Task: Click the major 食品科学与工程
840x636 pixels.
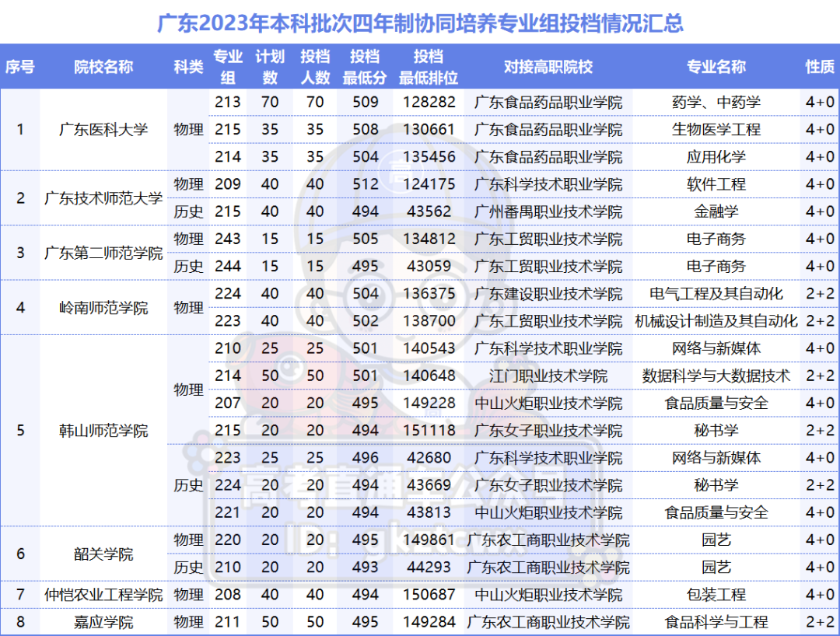Action: tap(716, 622)
